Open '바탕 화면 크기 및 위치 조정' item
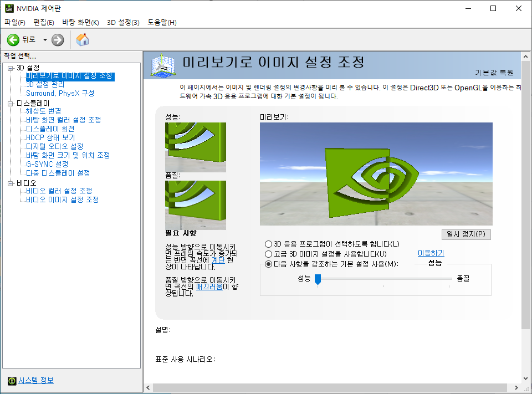Screen dimensions: 532x394 click(68, 155)
